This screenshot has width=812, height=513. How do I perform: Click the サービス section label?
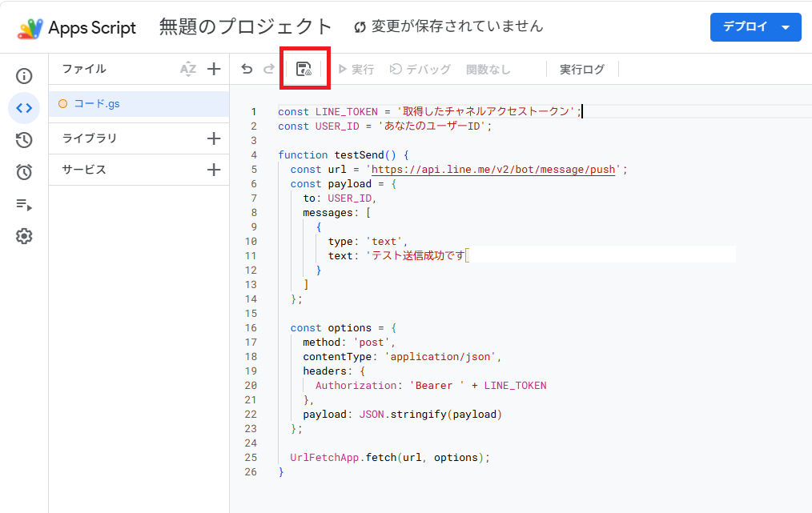(84, 170)
